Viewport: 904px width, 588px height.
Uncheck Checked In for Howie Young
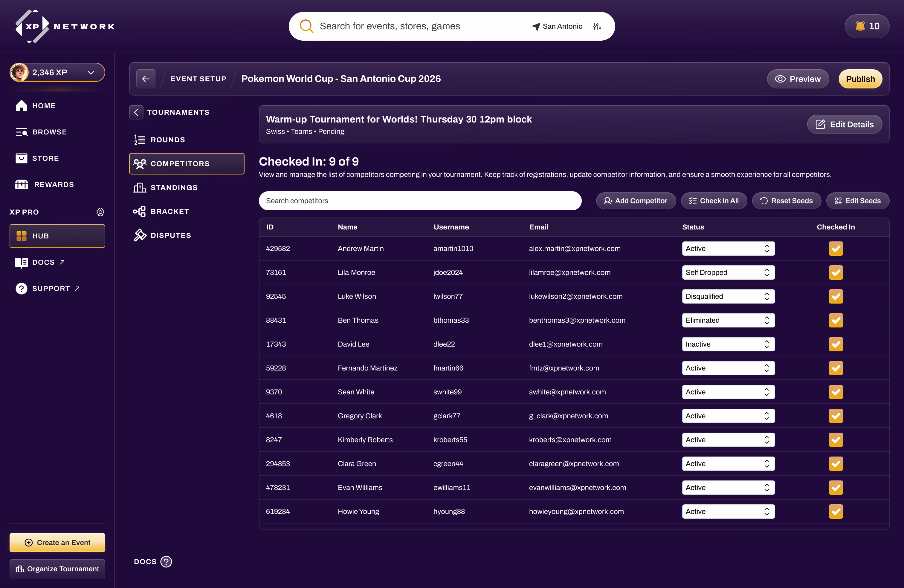tap(836, 511)
